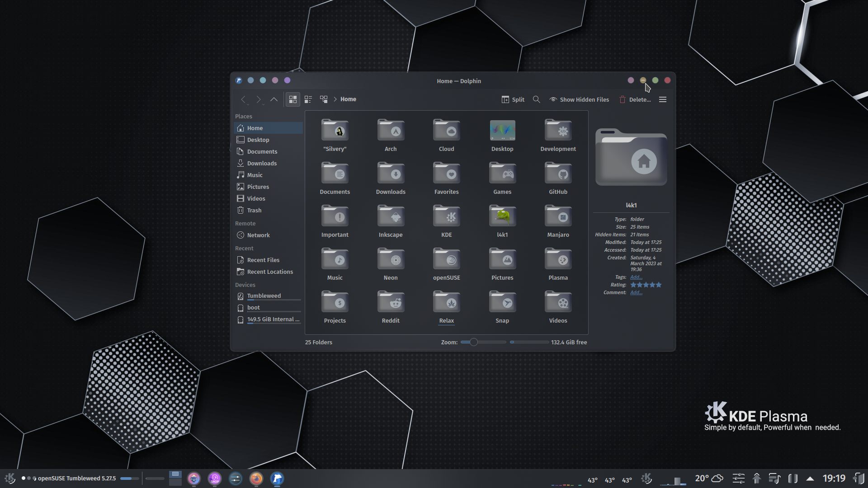Select the openSUSE folder icon
This screenshot has width=868, height=488.
pos(447,259)
